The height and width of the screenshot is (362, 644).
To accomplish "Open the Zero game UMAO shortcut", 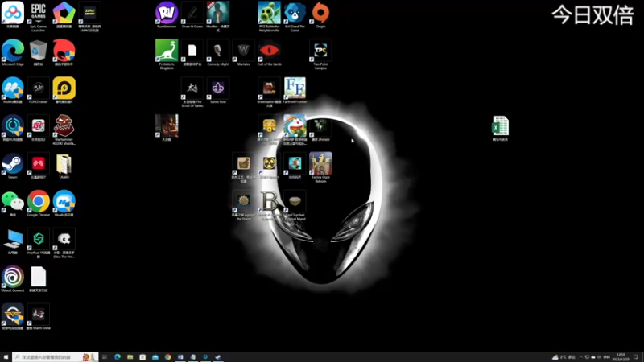I will point(89,17).
